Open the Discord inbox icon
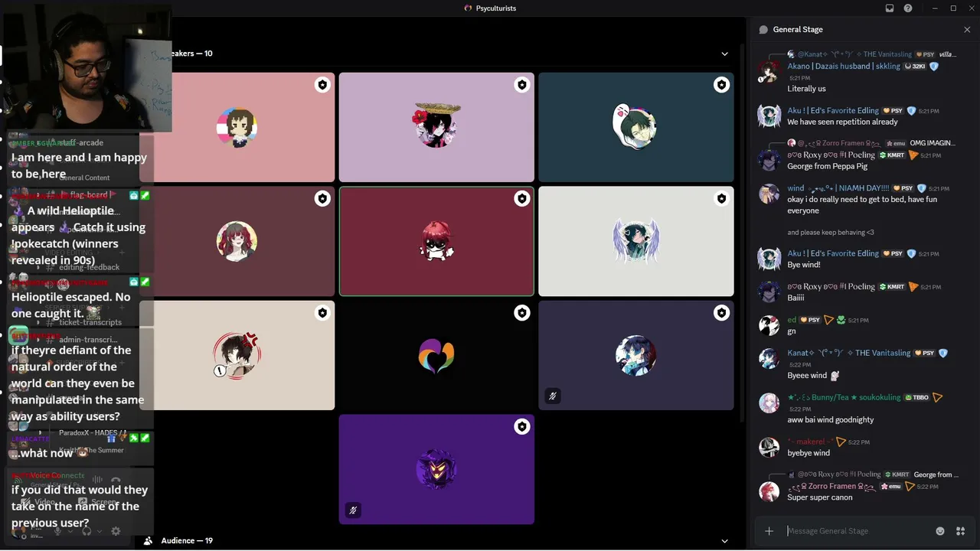Screen dimensions: 980x551 click(x=890, y=8)
